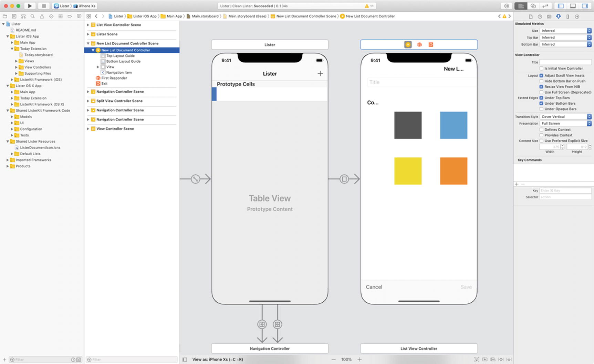Enable Is Initial View Controller

pyautogui.click(x=541, y=69)
